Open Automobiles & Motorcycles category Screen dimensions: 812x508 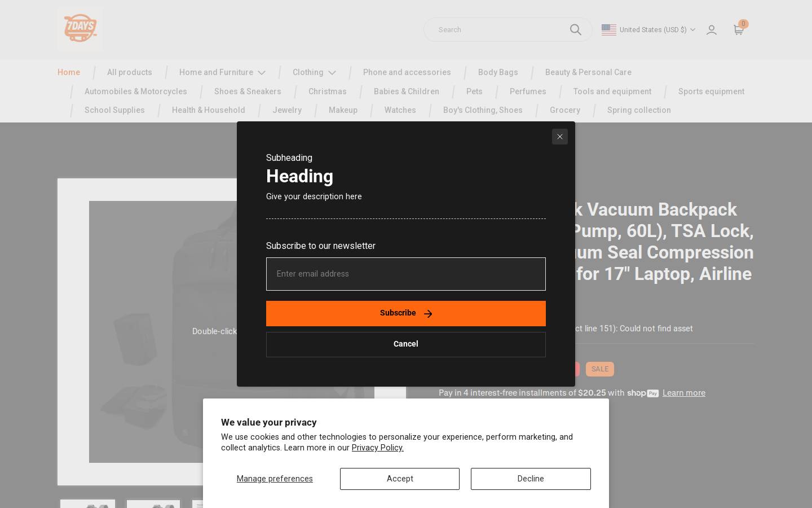(136, 91)
